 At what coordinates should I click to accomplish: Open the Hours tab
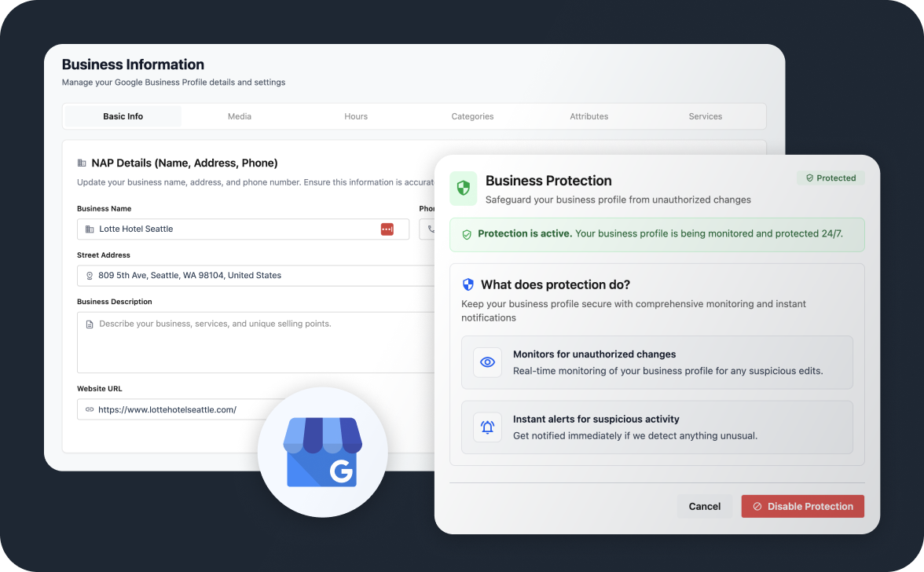click(x=356, y=116)
